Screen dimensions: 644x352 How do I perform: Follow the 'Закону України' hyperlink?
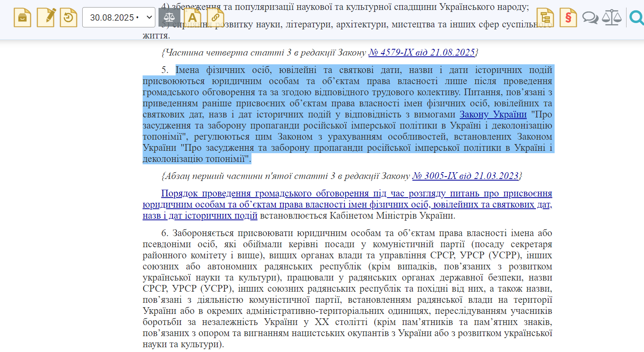tap(493, 114)
